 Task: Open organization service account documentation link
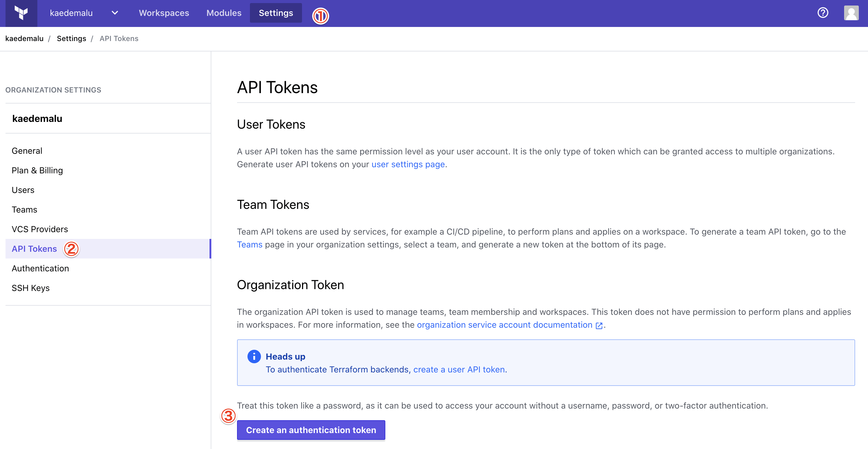(504, 325)
